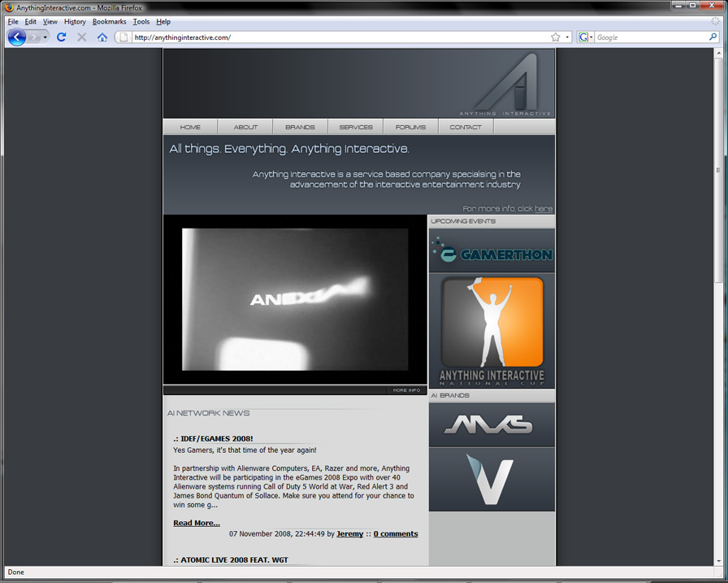Go to the Home page icon
728x583 pixels.
(102, 37)
